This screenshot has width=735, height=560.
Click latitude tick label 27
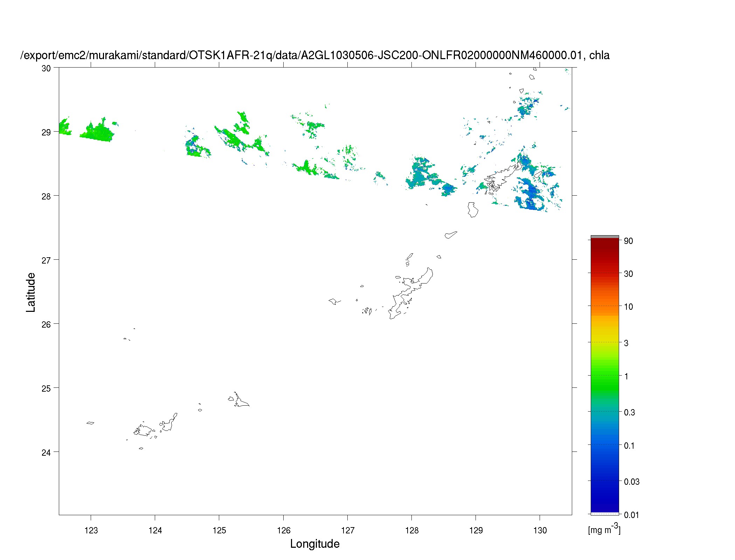tap(46, 260)
